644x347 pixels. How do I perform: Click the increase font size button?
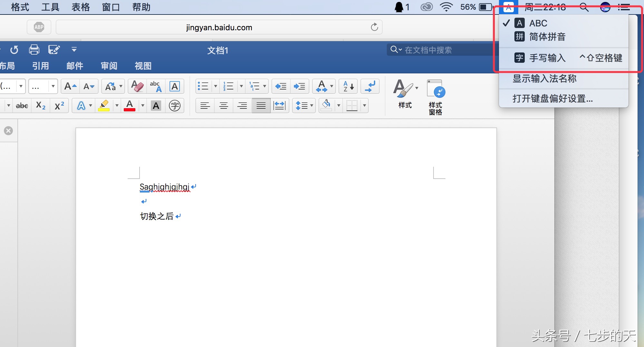pyautogui.click(x=70, y=86)
